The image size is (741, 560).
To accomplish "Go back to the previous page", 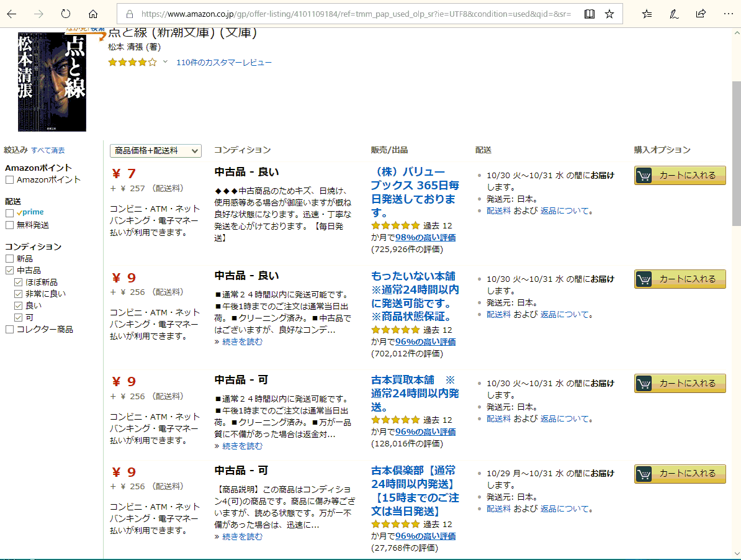I will (12, 14).
